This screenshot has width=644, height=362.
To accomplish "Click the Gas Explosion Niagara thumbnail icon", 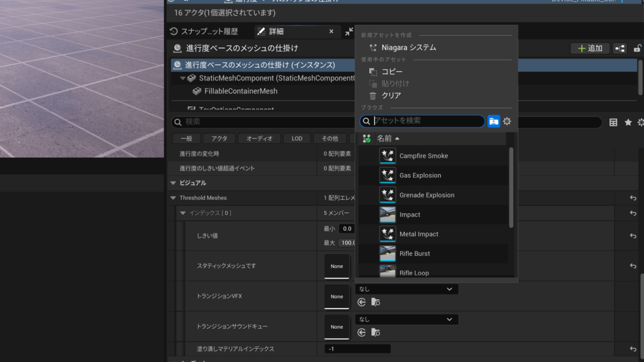I will (x=387, y=175).
